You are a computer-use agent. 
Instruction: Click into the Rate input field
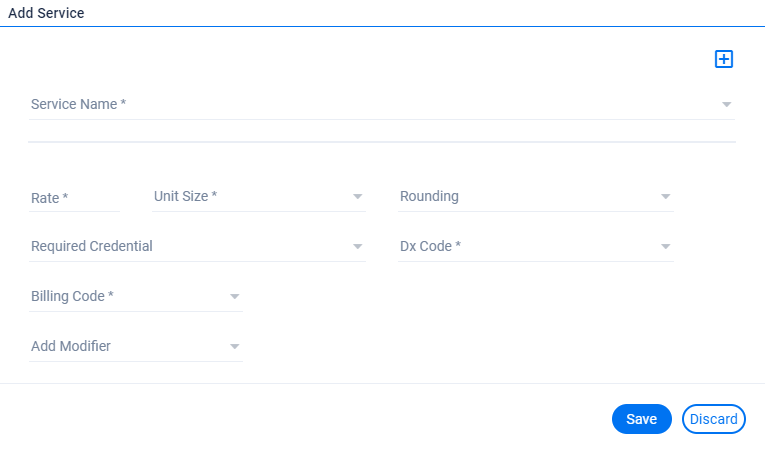click(x=74, y=198)
